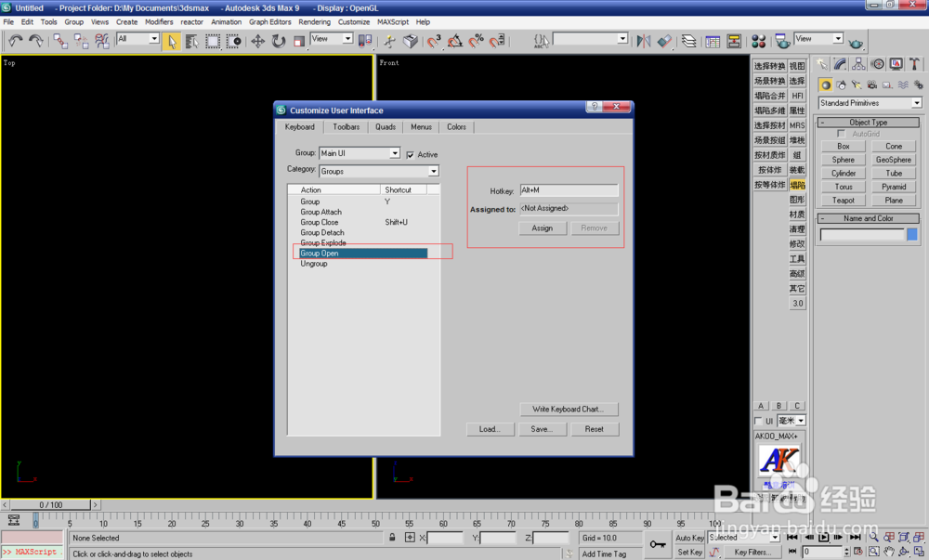This screenshot has width=929, height=560.
Task: Toggle Percent Snap icon
Action: [476, 41]
